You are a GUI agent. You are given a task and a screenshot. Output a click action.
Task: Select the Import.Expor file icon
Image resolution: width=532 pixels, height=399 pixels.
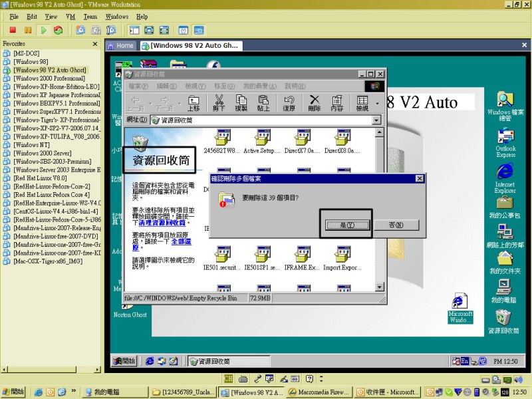tap(342, 259)
